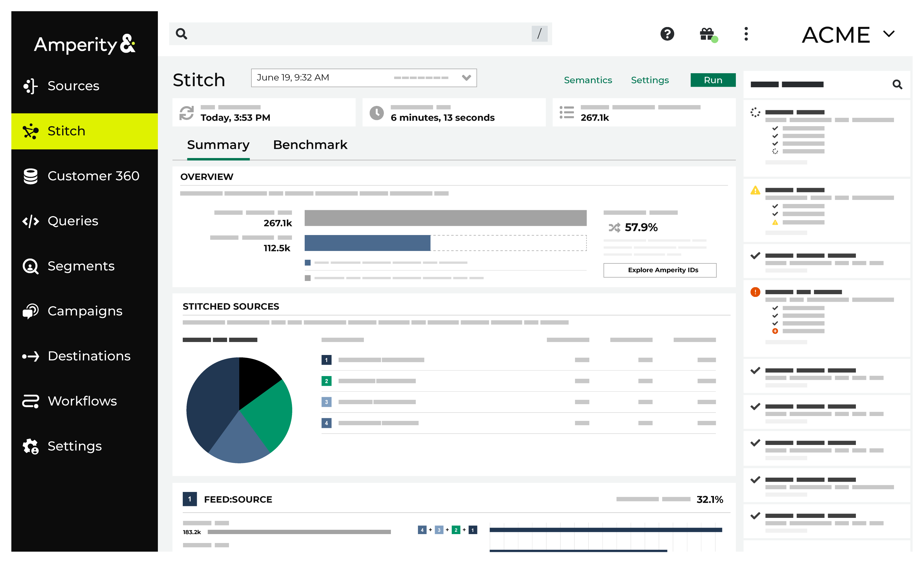
Task: Click the gray 183.2k bar in FEED:SOURCE
Action: point(299,532)
